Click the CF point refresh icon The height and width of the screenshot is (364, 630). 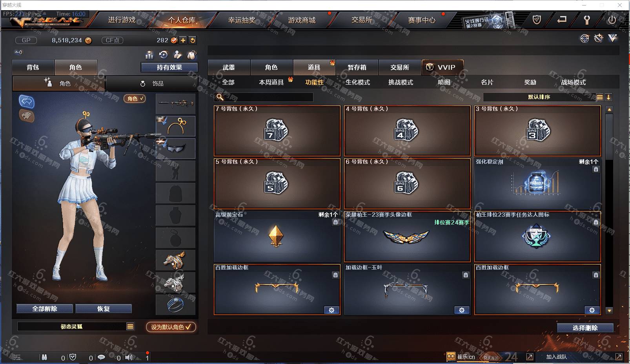192,40
